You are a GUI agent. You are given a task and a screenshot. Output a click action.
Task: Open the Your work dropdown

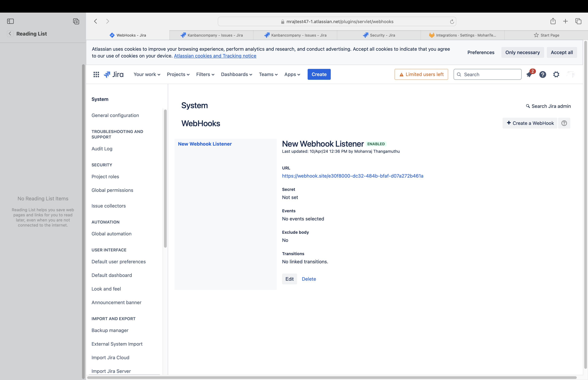point(146,74)
